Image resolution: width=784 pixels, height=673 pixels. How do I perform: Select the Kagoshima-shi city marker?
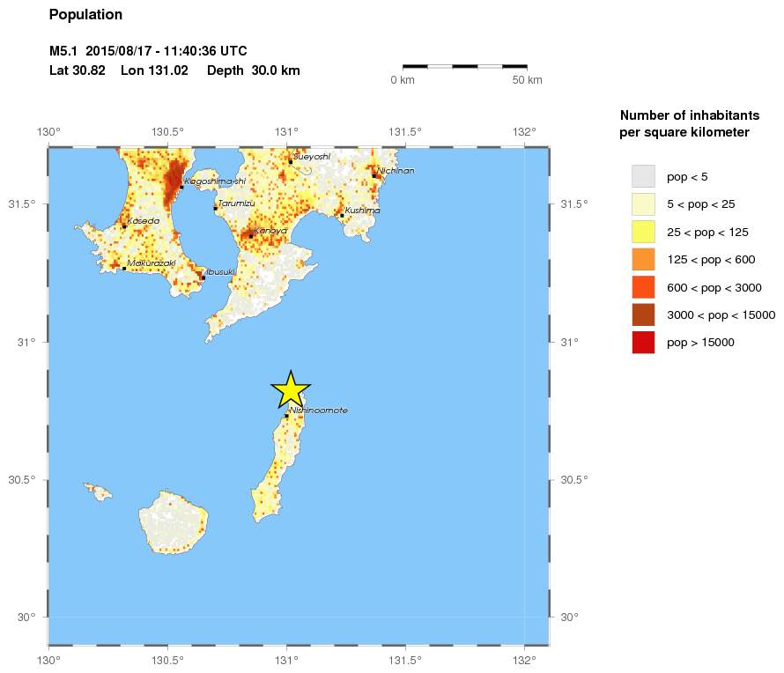point(181,187)
